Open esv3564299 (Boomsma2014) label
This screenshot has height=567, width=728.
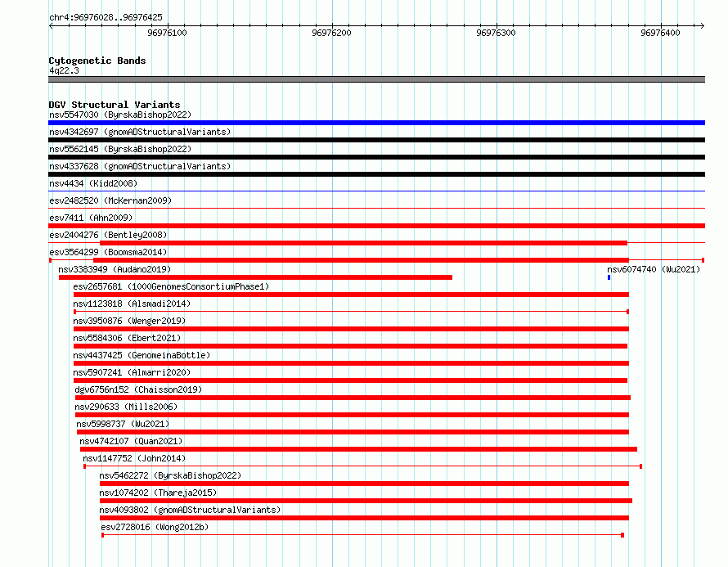coord(108,252)
